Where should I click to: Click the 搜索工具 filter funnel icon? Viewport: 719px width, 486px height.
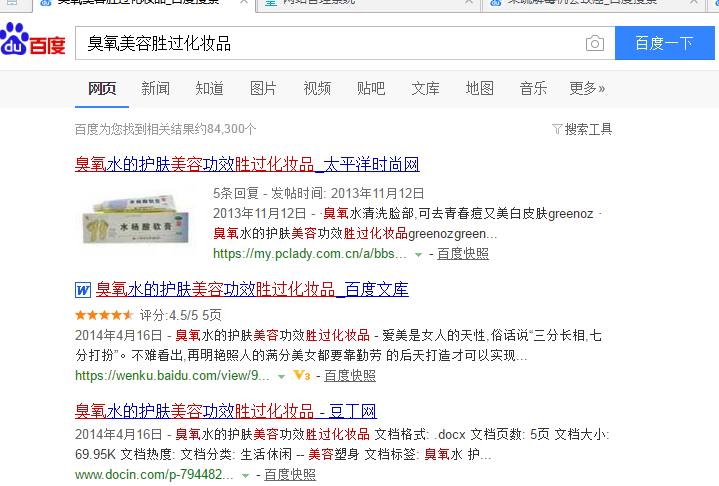557,129
